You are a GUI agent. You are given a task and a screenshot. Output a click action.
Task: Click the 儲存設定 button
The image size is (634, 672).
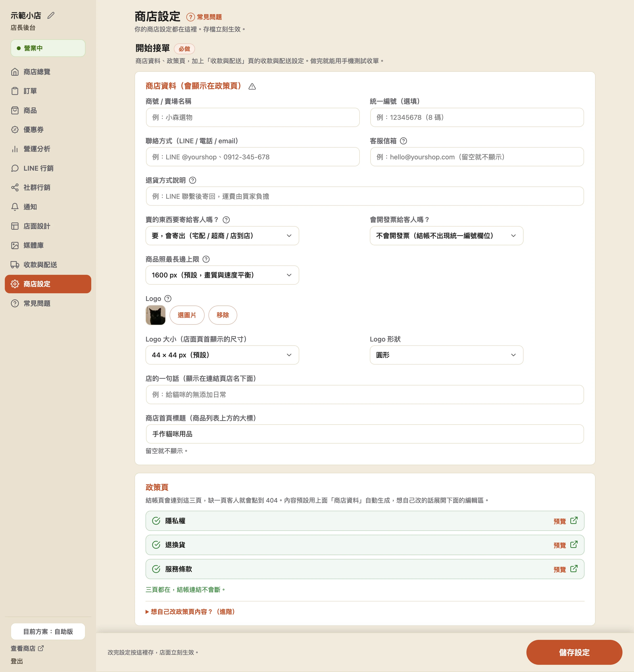(x=574, y=652)
